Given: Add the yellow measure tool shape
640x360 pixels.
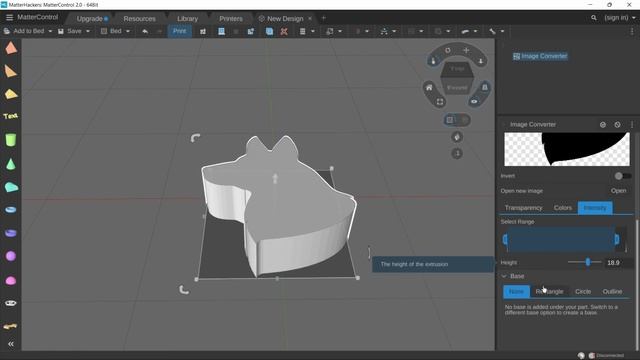Looking at the screenshot, I should pos(10,327).
